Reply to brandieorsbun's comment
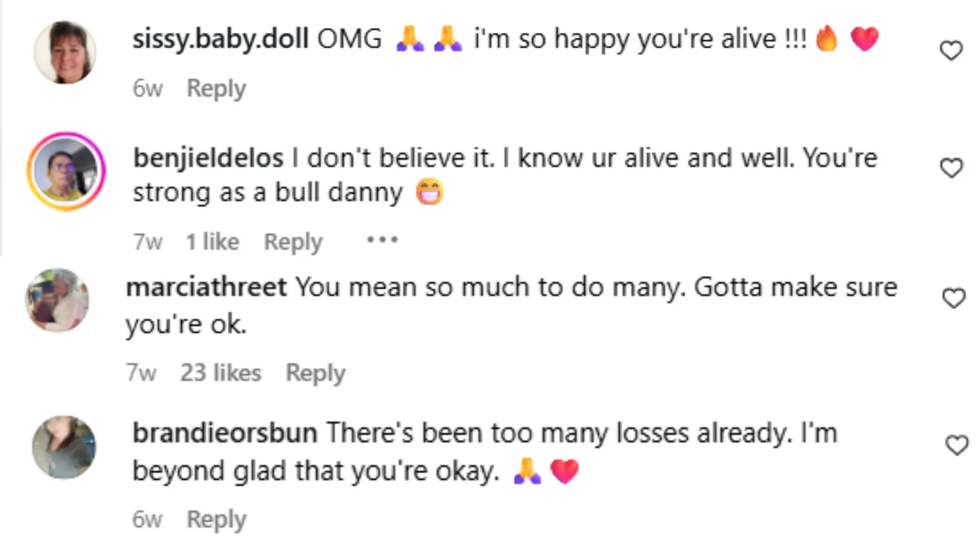The image size is (980, 551). (x=216, y=519)
